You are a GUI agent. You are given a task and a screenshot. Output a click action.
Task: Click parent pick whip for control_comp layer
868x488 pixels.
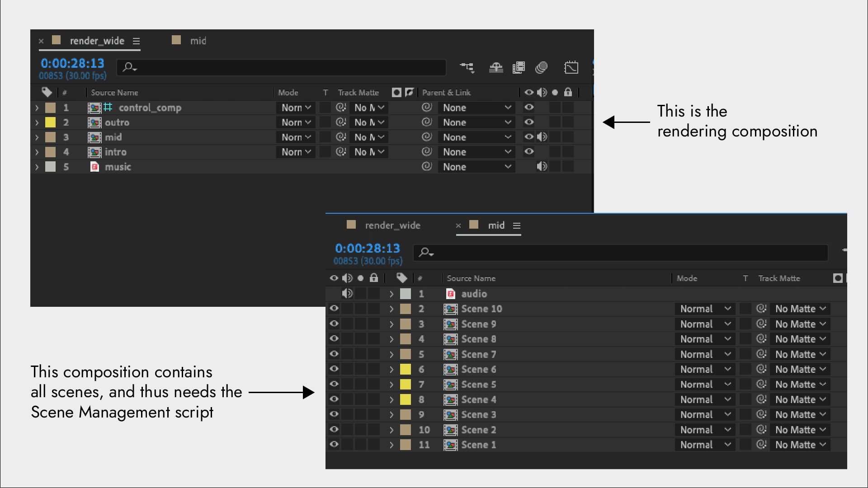pos(427,108)
